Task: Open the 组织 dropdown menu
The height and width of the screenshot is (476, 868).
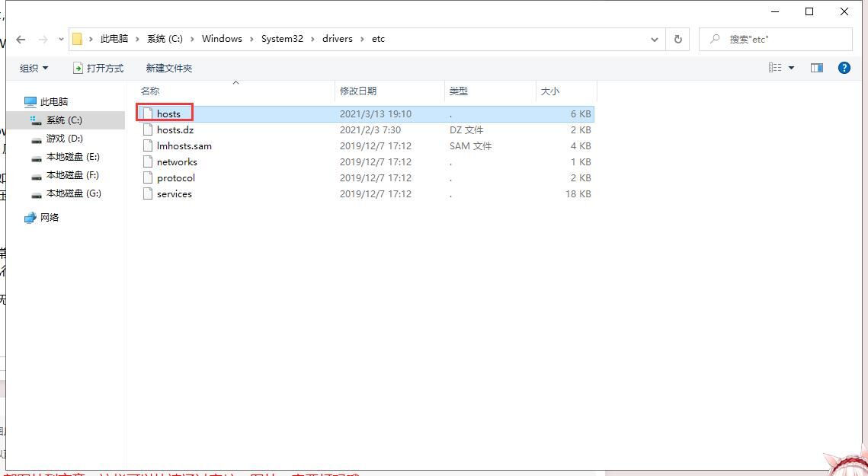Action: point(34,68)
